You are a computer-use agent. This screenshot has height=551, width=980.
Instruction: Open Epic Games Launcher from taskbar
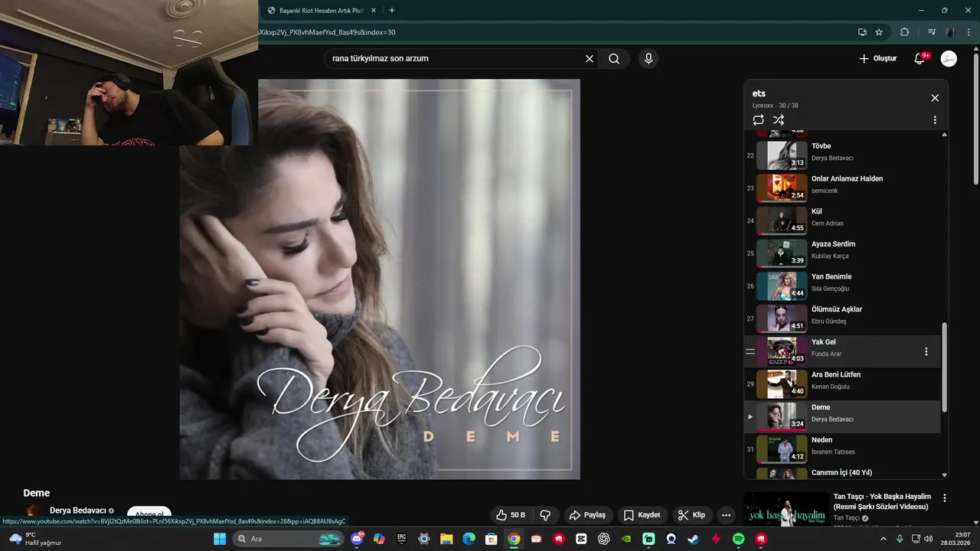[x=401, y=539]
